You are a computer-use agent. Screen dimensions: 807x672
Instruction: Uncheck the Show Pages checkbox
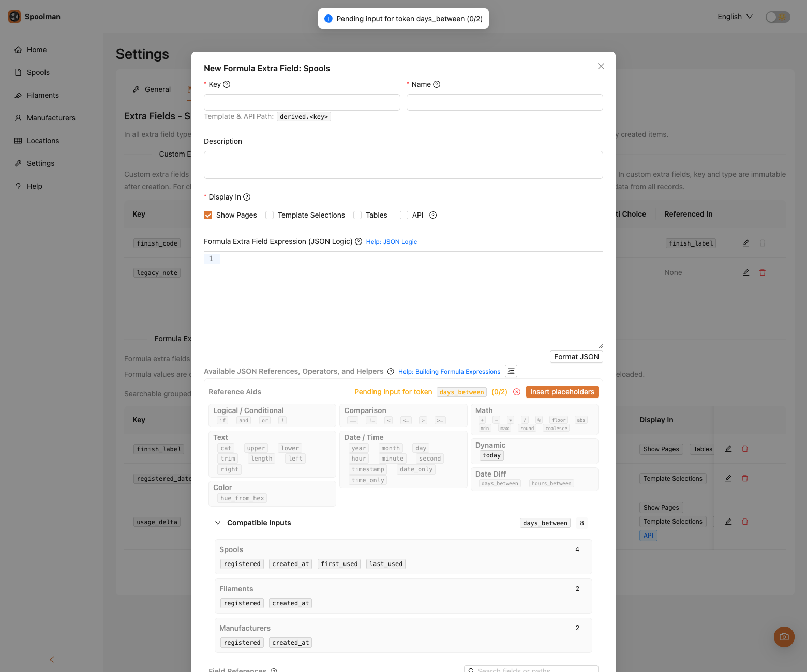point(208,215)
